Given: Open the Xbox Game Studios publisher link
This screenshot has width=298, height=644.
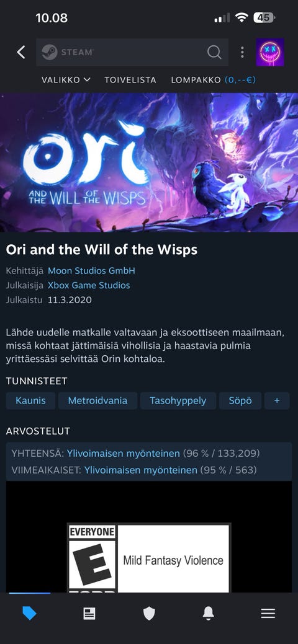Looking at the screenshot, I should tap(89, 285).
